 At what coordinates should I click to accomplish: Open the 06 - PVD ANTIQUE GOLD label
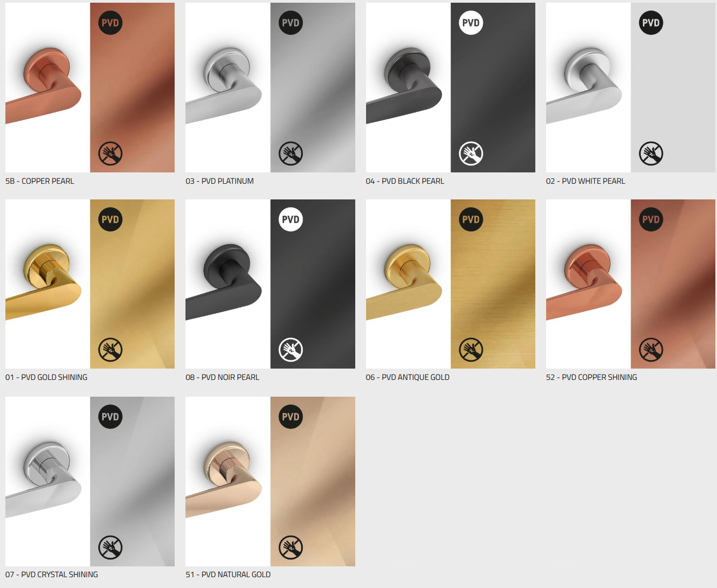[x=408, y=377]
